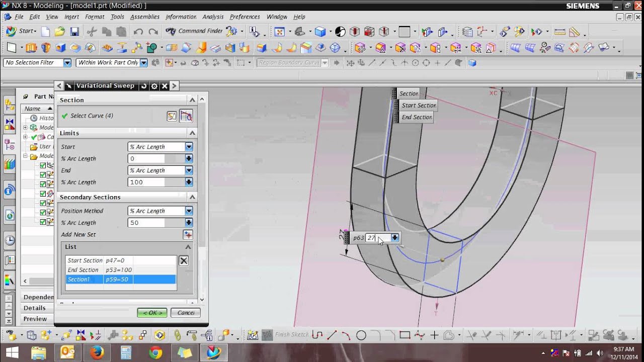Toggle sixth checkbox under Model History

(43, 213)
